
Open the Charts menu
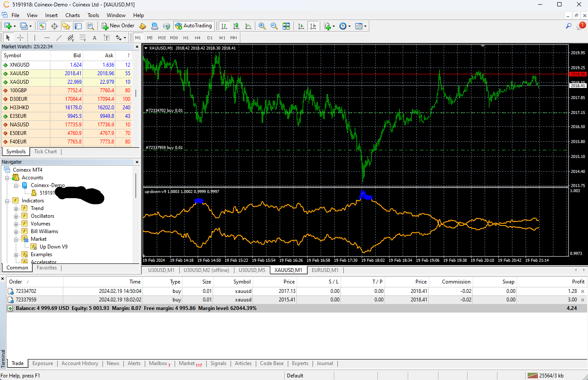click(72, 15)
